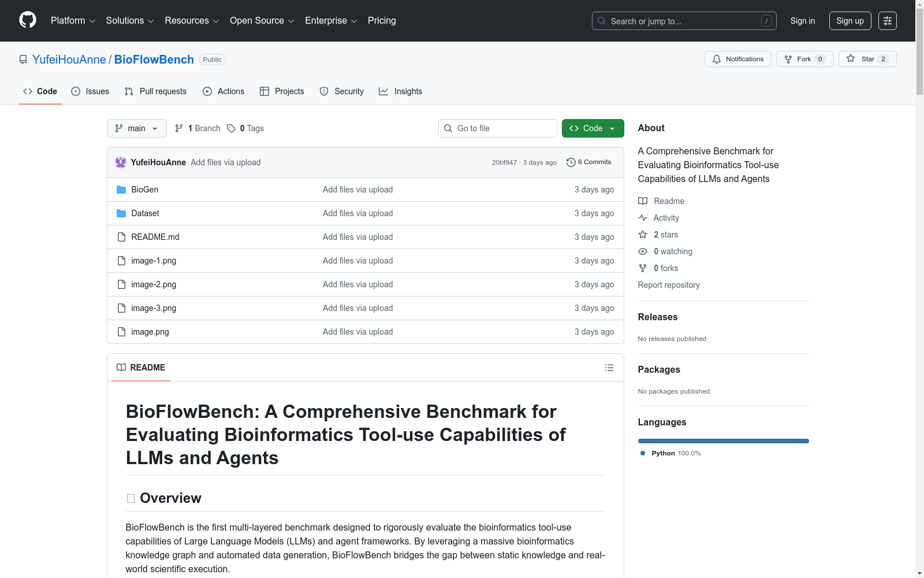Open the Dataset folder name

point(145,213)
